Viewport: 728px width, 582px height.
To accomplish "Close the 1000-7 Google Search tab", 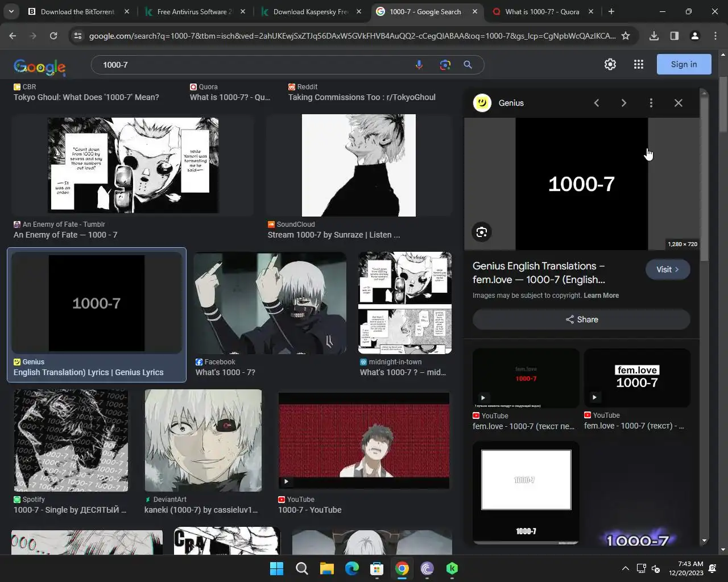I will tap(474, 11).
